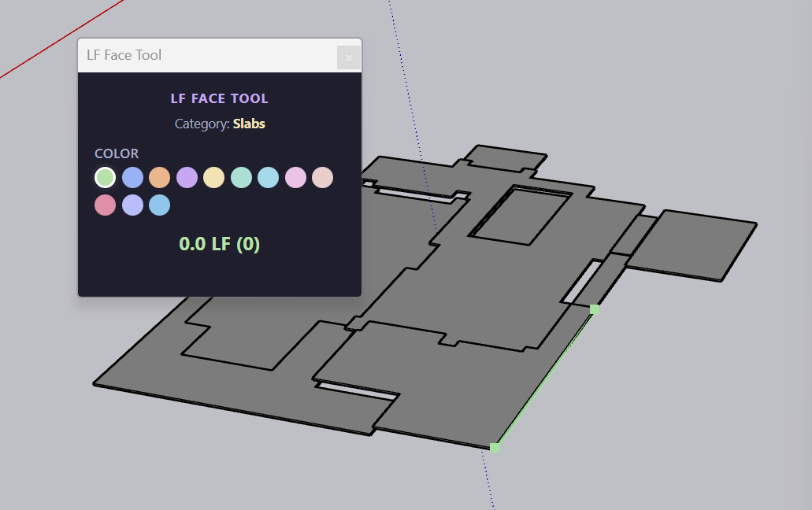Click the LF FACE TOOL heading
Screen dimensions: 812x510
pyautogui.click(x=219, y=98)
